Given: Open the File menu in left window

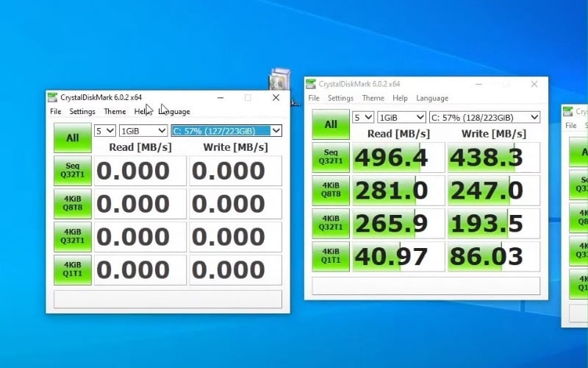Looking at the screenshot, I should [56, 112].
